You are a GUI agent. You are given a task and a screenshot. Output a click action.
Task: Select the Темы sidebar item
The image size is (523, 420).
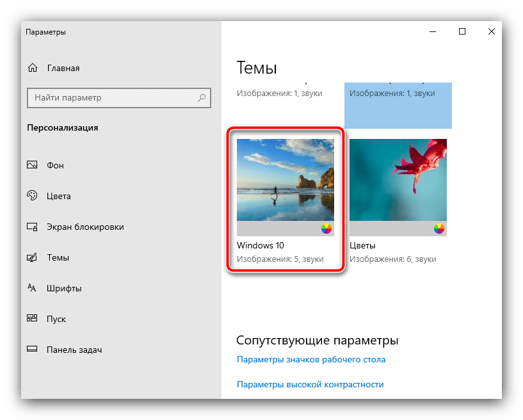pos(58,257)
